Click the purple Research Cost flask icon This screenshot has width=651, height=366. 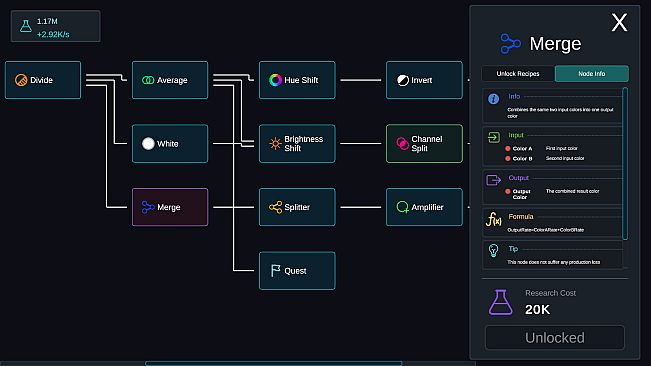(x=501, y=303)
